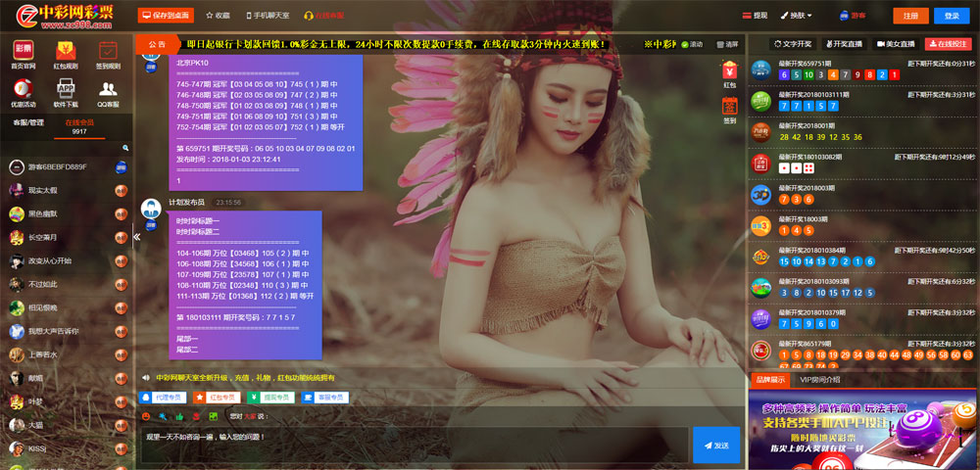The image size is (980, 470).
Task: Click the 软件下载 APP icon
Action: click(x=66, y=88)
